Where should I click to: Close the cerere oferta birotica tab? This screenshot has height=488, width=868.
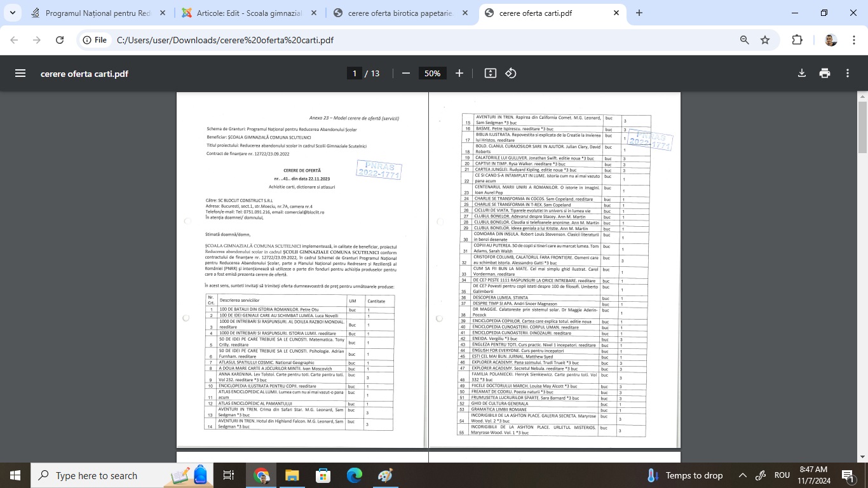(x=465, y=13)
